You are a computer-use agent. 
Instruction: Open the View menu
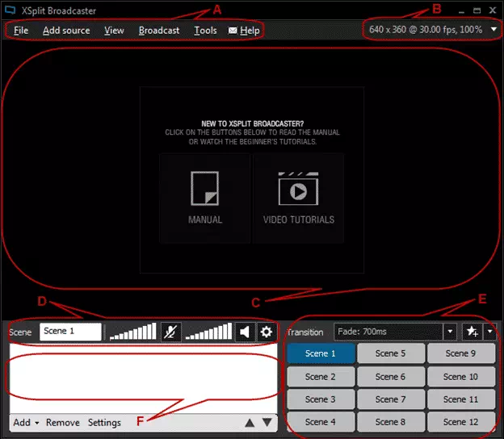pyautogui.click(x=114, y=31)
